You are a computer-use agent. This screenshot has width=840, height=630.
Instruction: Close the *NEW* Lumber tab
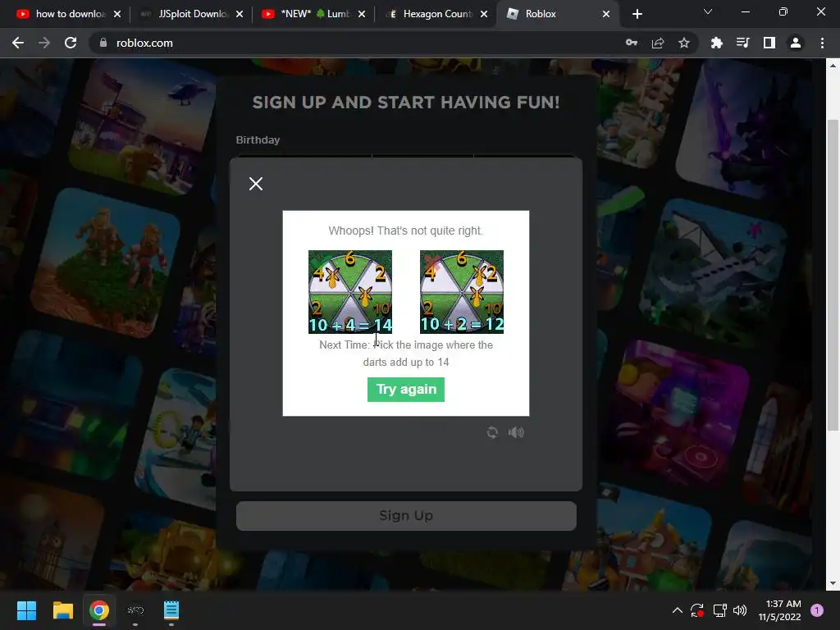click(362, 14)
